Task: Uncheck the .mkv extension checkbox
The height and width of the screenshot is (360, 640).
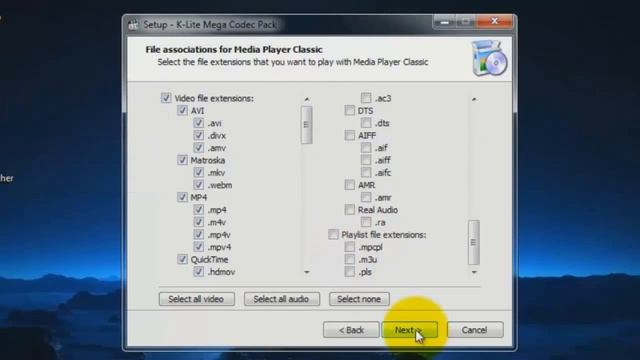Action: 198,172
